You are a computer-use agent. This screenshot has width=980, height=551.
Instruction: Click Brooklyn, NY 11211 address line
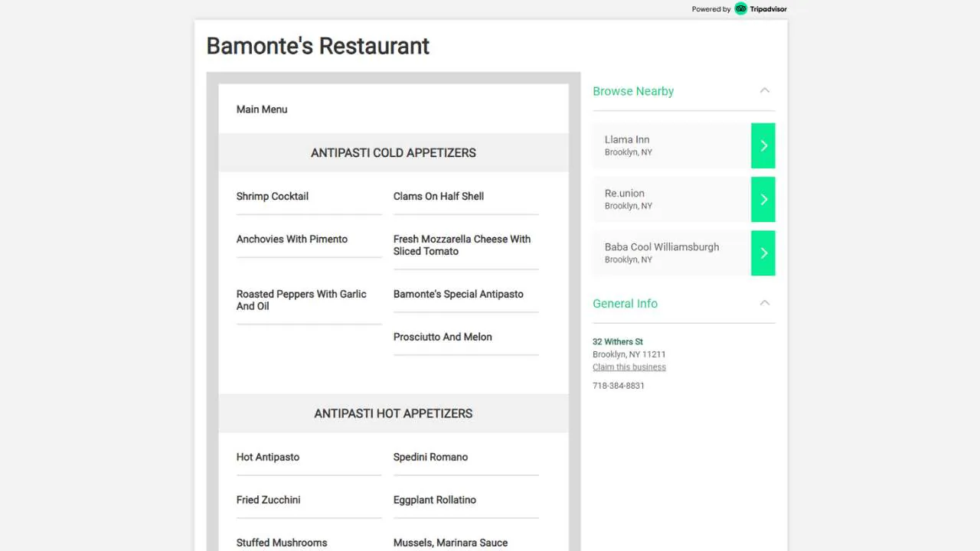tap(629, 355)
